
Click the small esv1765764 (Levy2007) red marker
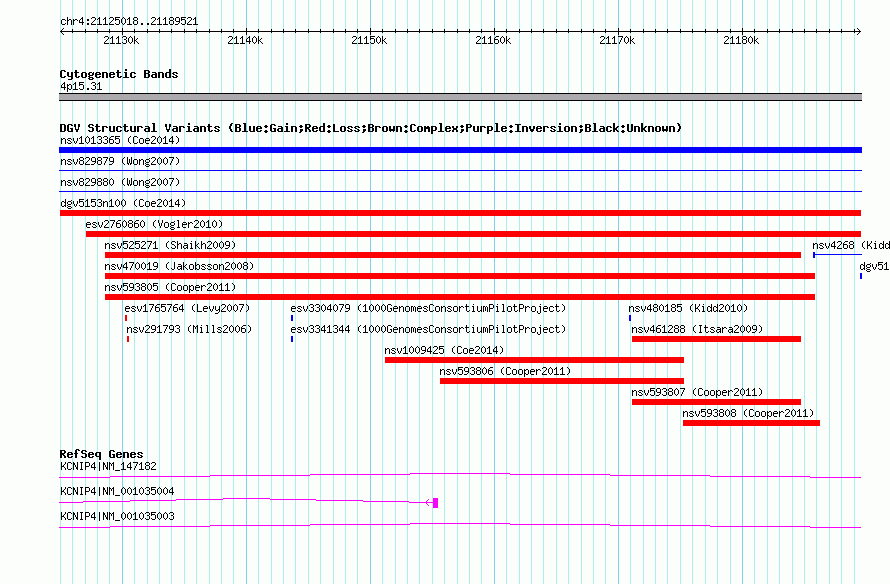[126, 318]
